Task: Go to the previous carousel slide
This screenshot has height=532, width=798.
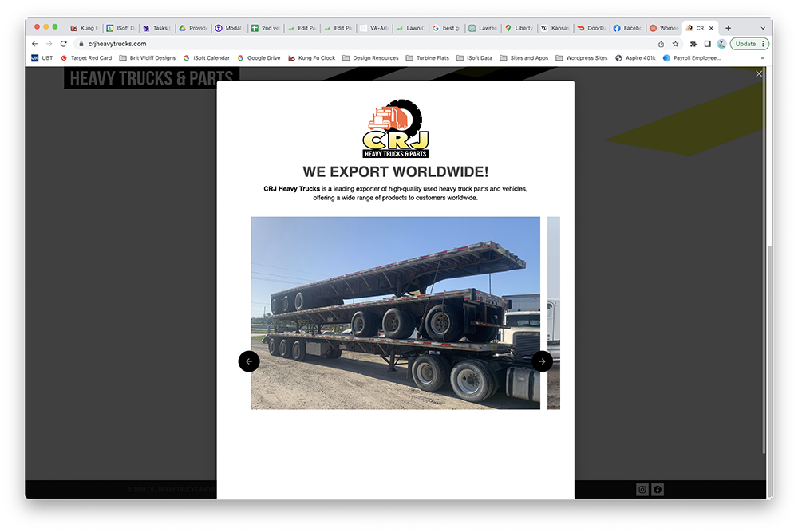Action: click(249, 361)
